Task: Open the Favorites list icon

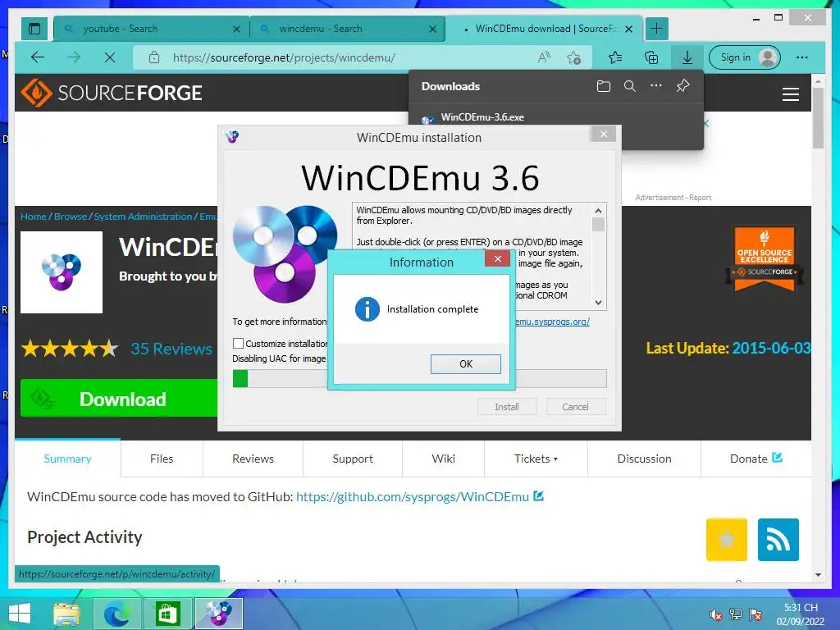Action: [x=615, y=57]
